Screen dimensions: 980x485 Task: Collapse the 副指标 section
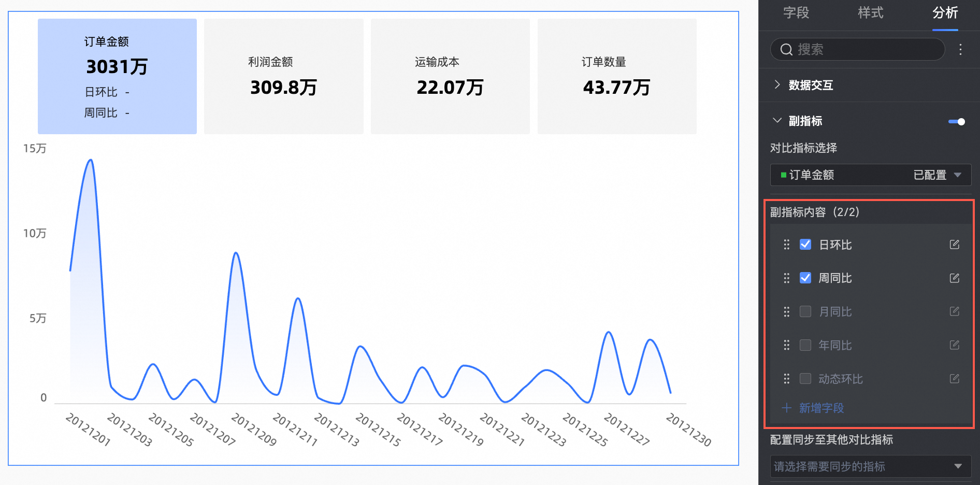(x=777, y=121)
